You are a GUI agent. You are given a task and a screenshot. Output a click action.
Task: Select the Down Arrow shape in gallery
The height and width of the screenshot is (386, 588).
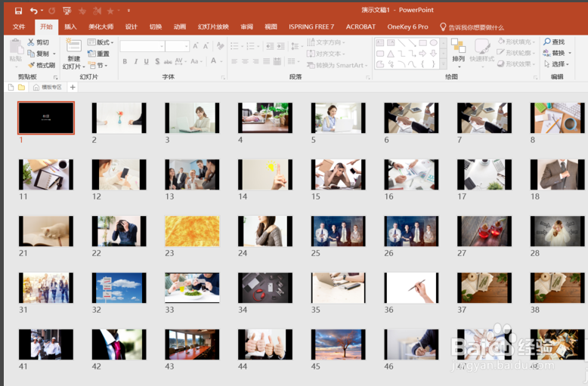(x=434, y=54)
